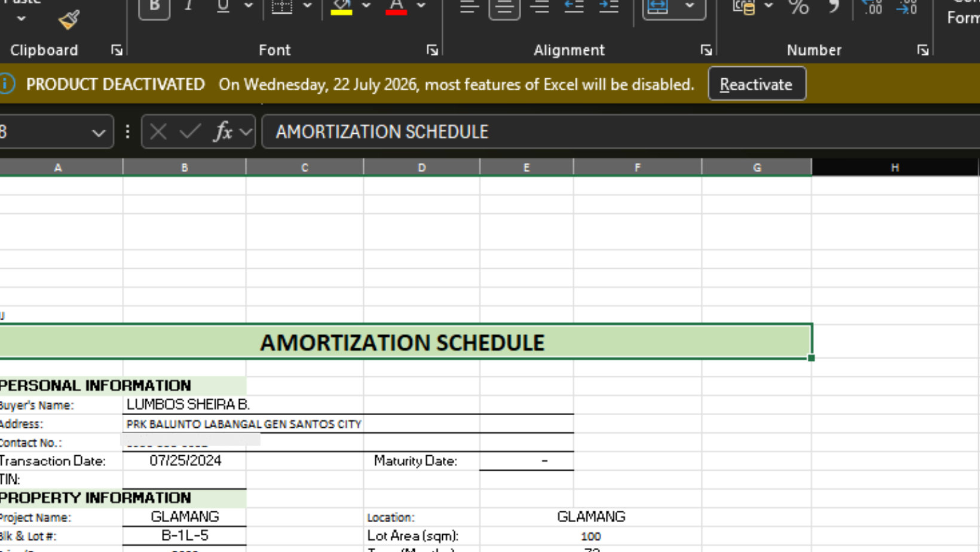Screen dimensions: 980x552
Task: Select column C header
Action: 305,167
